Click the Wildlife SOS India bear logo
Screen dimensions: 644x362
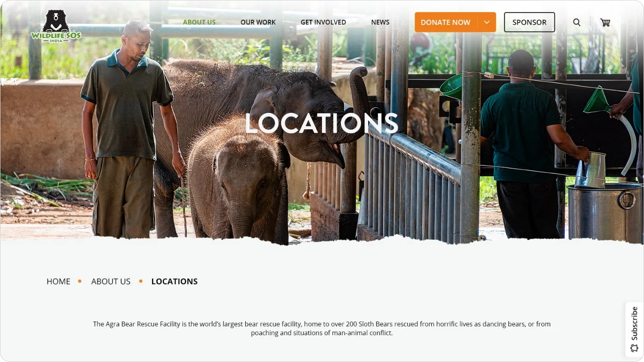coord(56,26)
